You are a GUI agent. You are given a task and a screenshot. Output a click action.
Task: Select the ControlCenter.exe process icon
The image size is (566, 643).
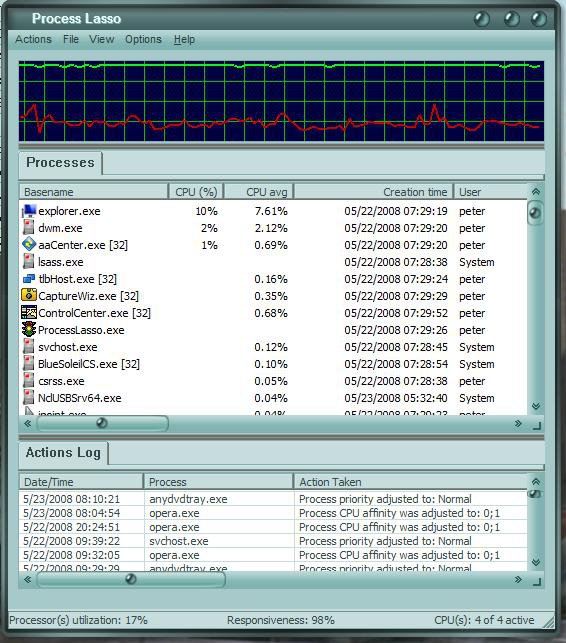tap(29, 312)
